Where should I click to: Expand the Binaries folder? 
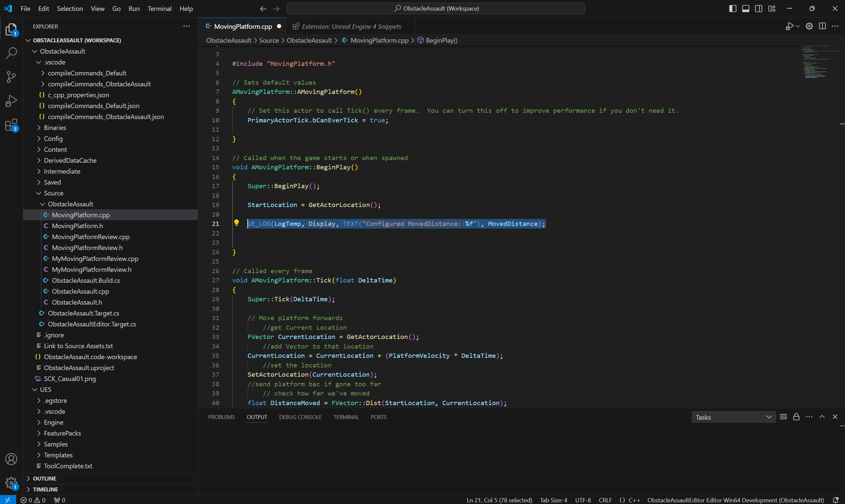coord(55,128)
